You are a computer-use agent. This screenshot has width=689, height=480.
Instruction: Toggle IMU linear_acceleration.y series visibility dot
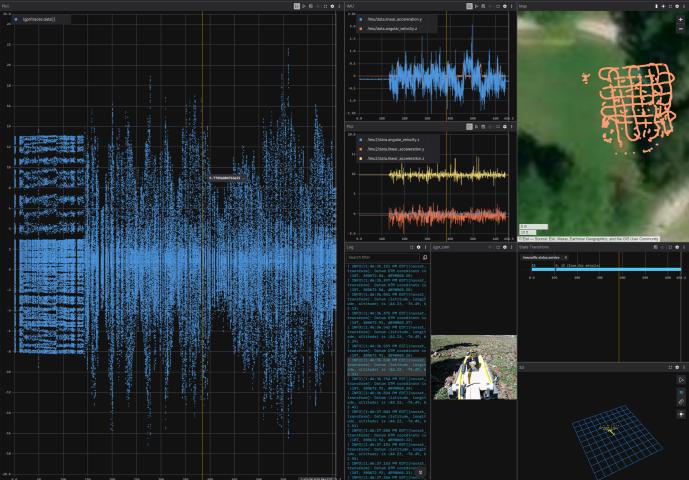(x=361, y=19)
